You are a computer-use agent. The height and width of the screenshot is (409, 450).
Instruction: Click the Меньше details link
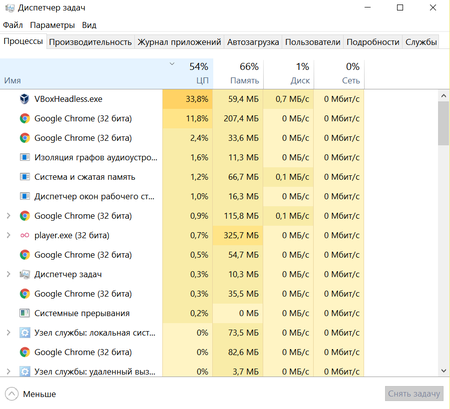(39, 394)
